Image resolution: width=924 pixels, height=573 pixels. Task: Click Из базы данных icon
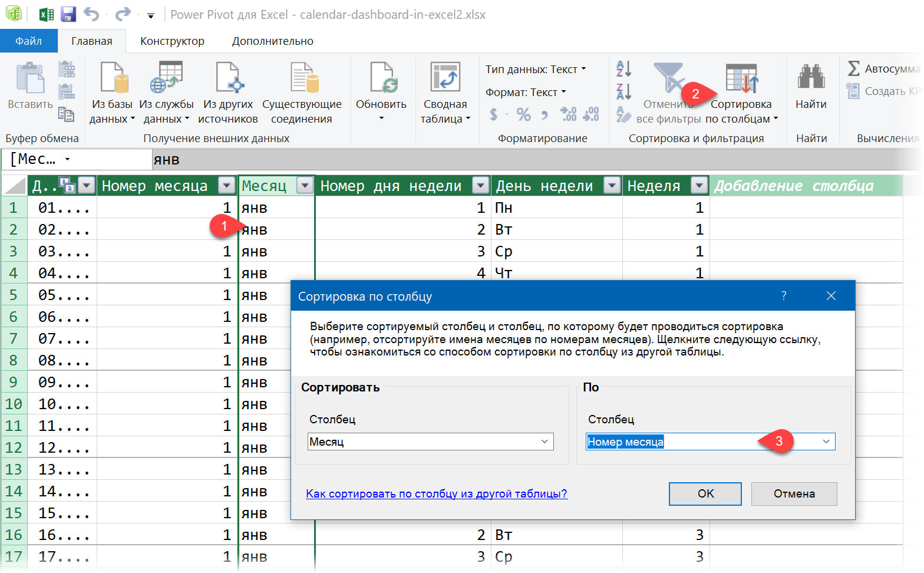(114, 77)
